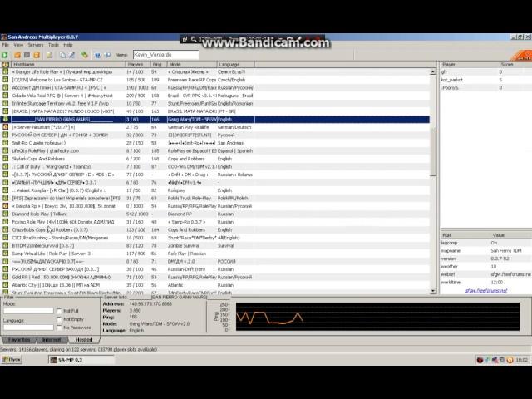532x399 pixels.
Task: Click into the Name input field
Action: tap(166, 55)
